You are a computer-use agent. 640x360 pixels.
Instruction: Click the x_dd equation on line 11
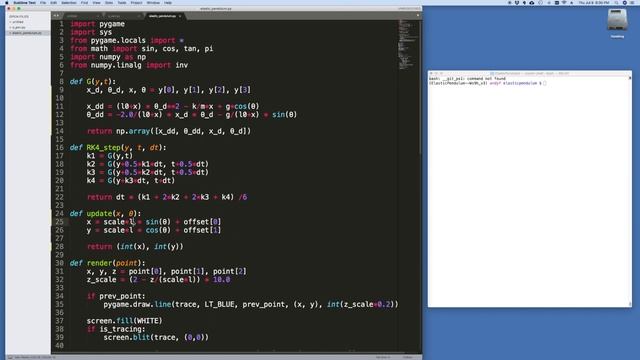click(173, 107)
